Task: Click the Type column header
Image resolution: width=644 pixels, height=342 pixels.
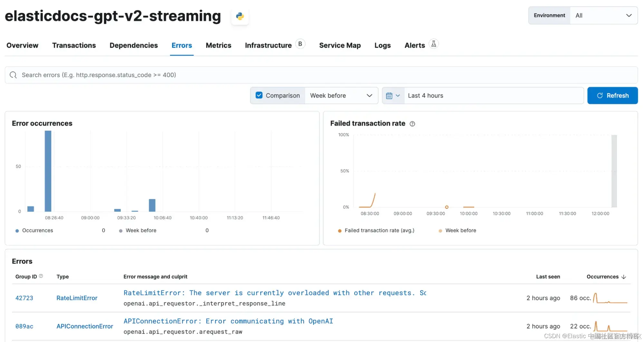Action: (62, 277)
